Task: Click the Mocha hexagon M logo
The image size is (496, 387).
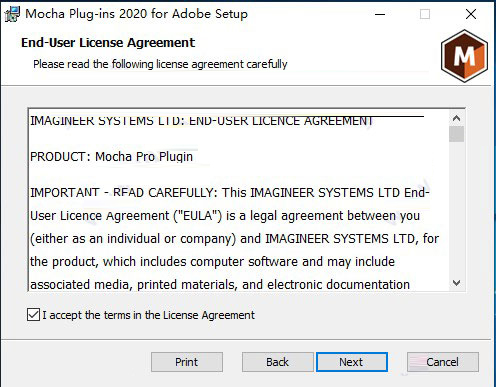Action: pyautogui.click(x=464, y=56)
